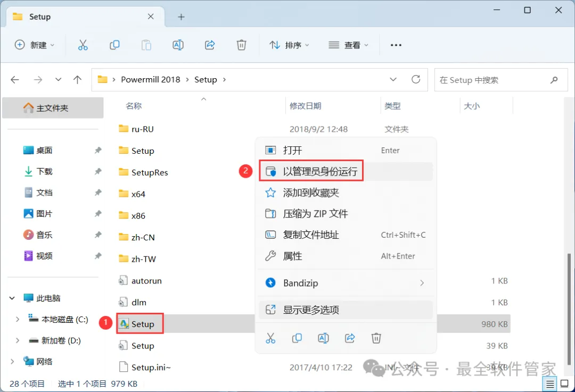Expand address bar history dropdown
The height and width of the screenshot is (392, 575).
coord(393,79)
